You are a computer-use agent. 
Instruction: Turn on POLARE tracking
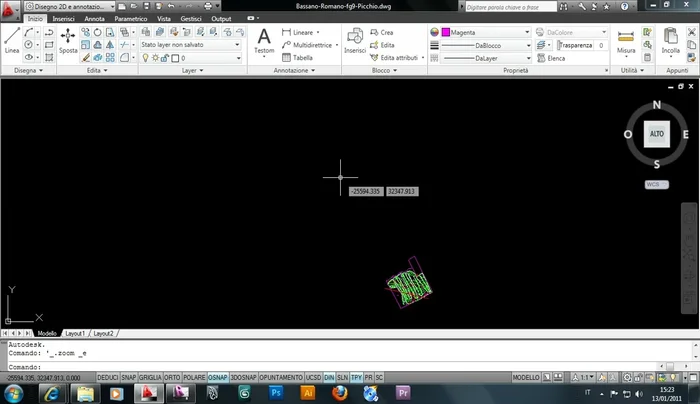coord(196,377)
